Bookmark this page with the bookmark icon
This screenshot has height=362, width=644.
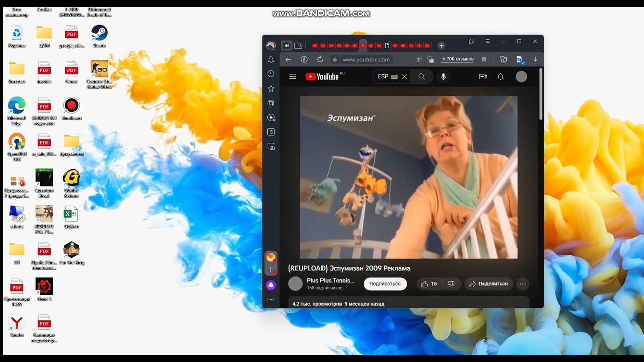[484, 59]
